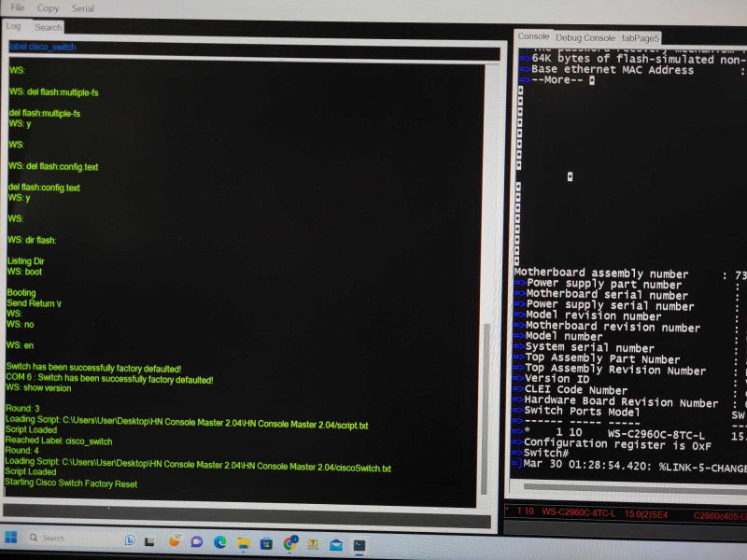The height and width of the screenshot is (560, 747).
Task: Open Microsoft Store from the taskbar
Action: coord(266,543)
